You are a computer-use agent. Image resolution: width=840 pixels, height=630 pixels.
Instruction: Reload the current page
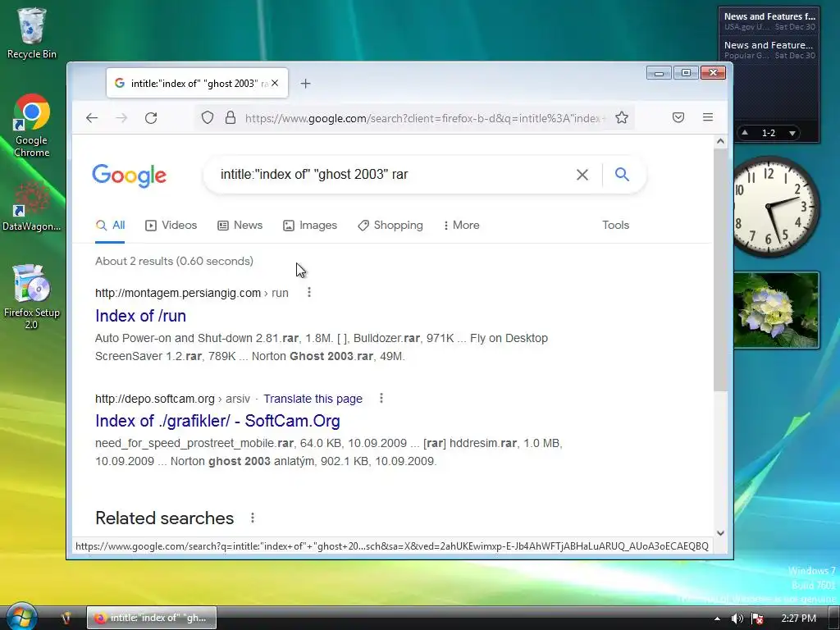click(x=151, y=118)
